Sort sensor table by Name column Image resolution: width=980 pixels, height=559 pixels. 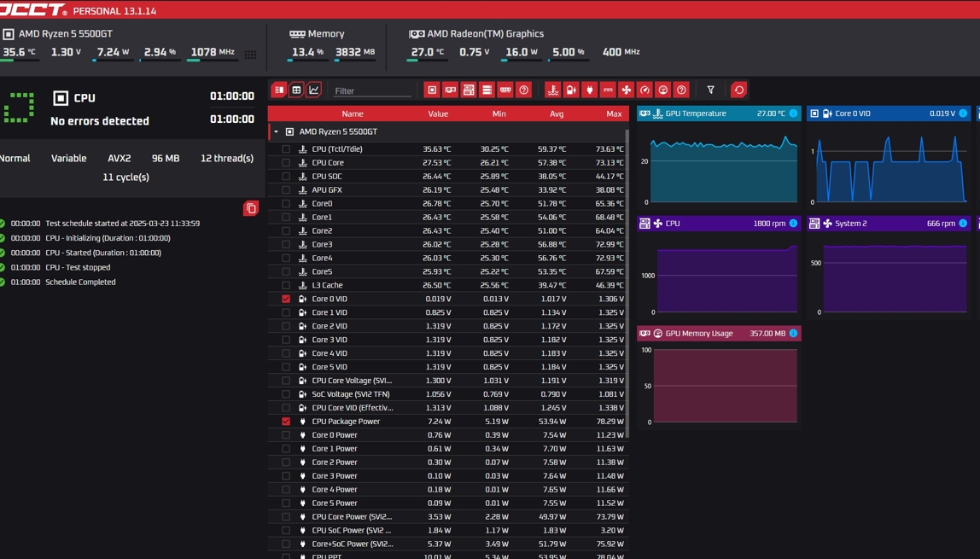point(352,114)
